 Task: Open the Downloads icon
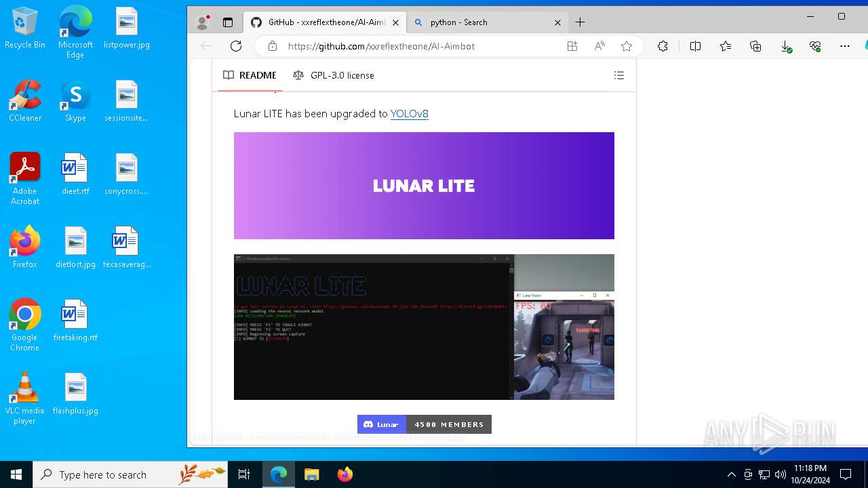click(786, 46)
